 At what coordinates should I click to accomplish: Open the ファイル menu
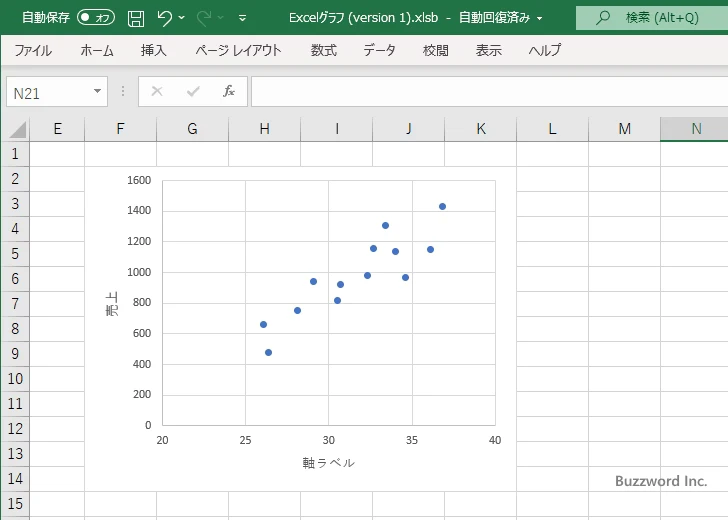pyautogui.click(x=33, y=50)
